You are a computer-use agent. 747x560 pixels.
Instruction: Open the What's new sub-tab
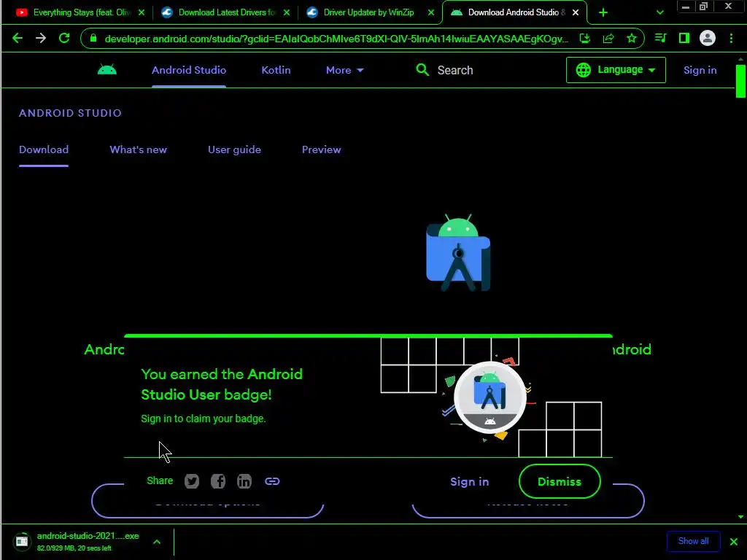138,149
